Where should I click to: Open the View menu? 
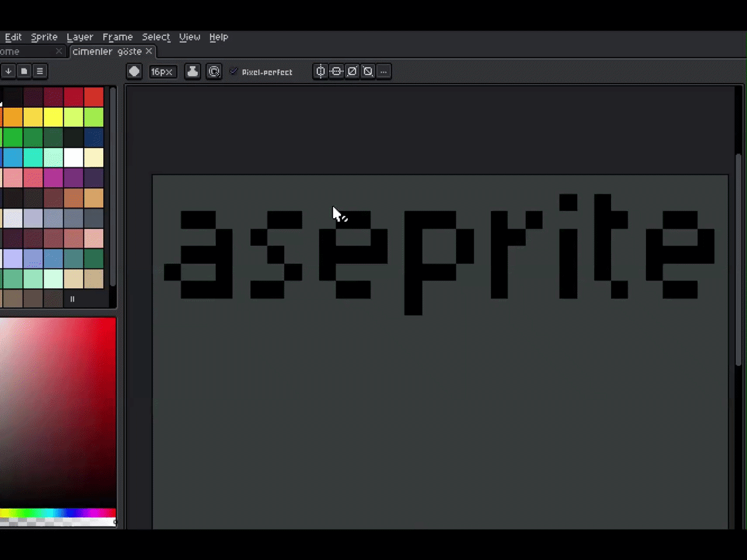tap(190, 37)
